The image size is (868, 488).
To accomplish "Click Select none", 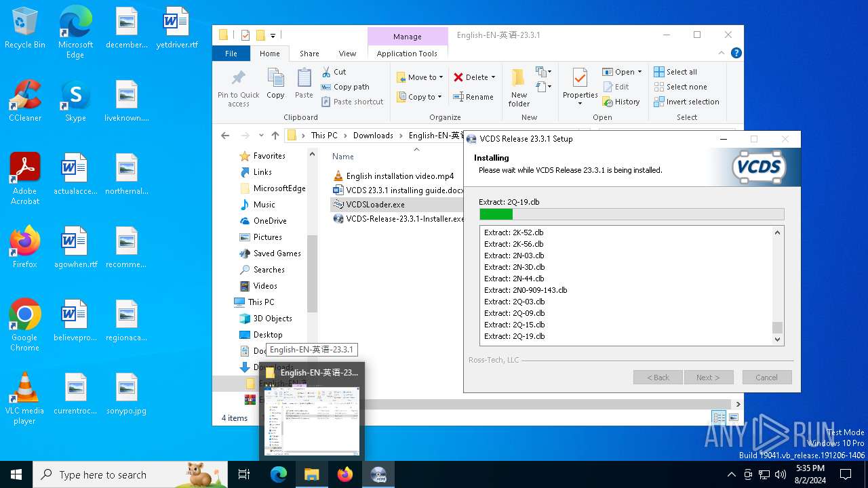I will [x=680, y=87].
